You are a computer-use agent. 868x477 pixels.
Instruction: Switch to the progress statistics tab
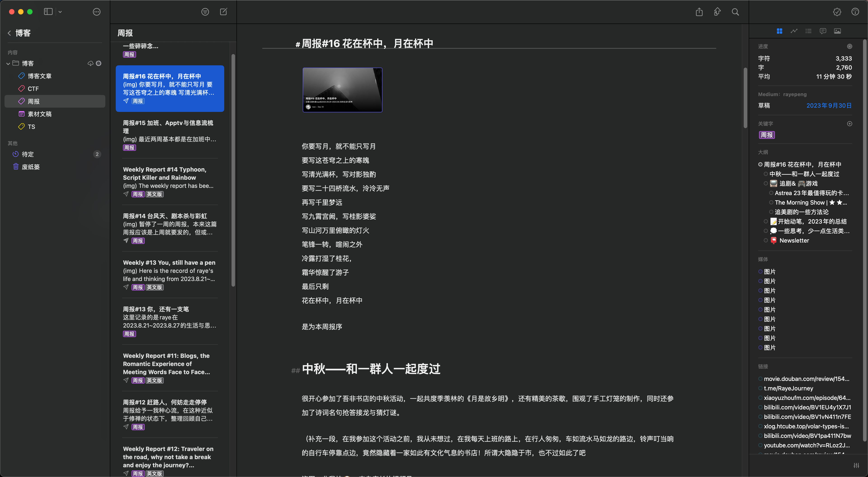pyautogui.click(x=794, y=31)
